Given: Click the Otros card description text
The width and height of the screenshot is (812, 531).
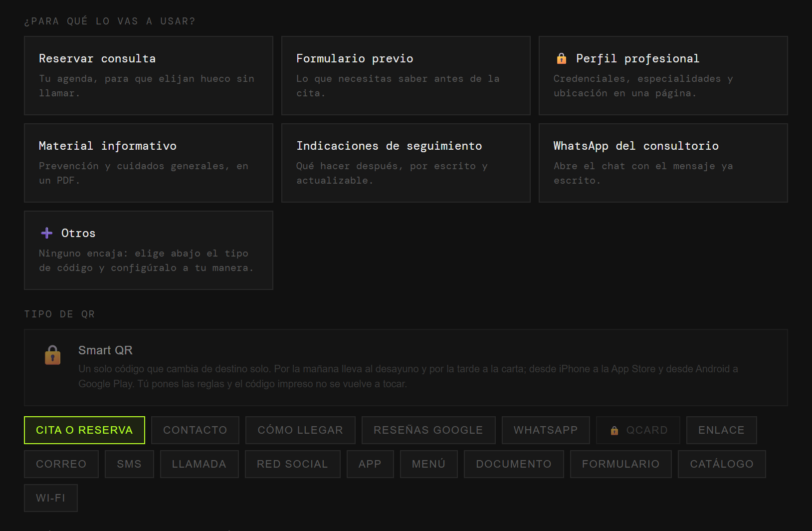Looking at the screenshot, I should pos(146,261).
